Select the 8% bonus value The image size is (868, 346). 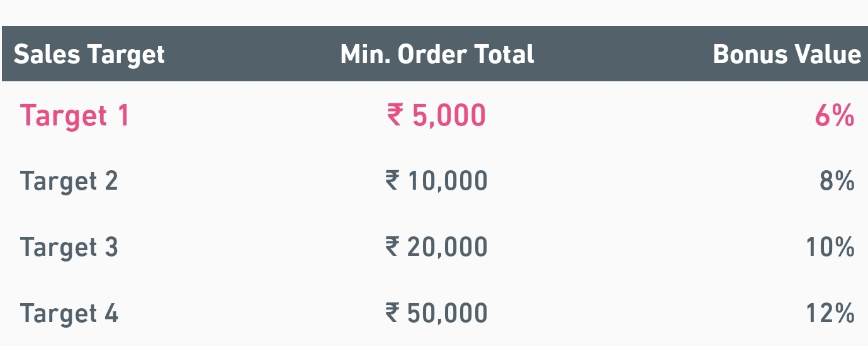(x=837, y=182)
